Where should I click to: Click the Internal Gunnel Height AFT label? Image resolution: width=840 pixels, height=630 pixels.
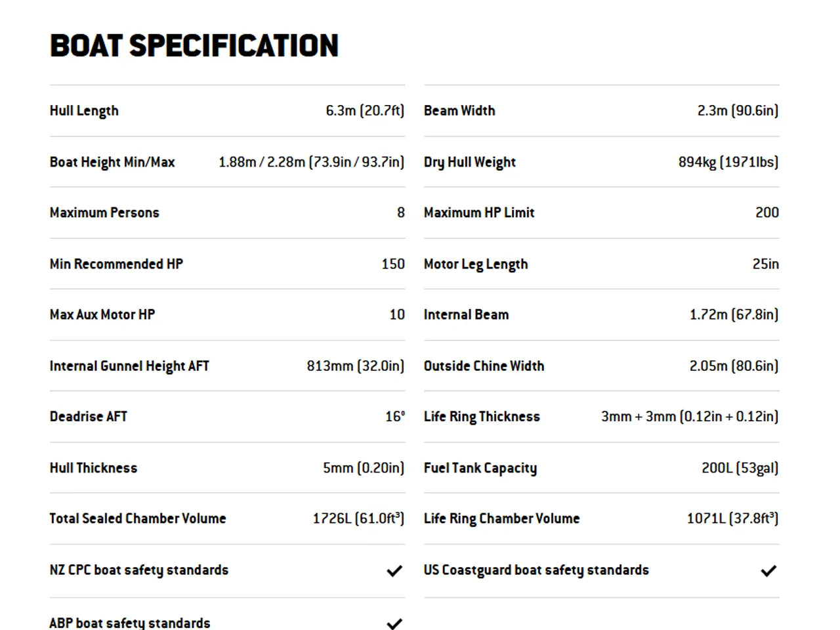[129, 366]
